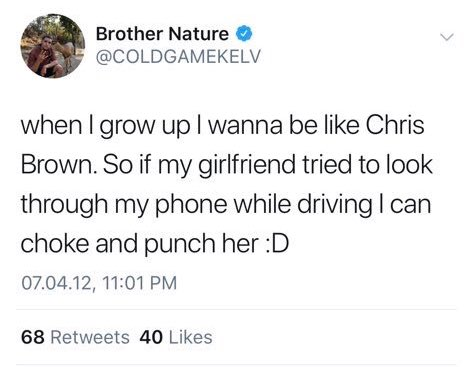Open the tweet timestamp 07.04.12, 11:01 PM

click(99, 283)
